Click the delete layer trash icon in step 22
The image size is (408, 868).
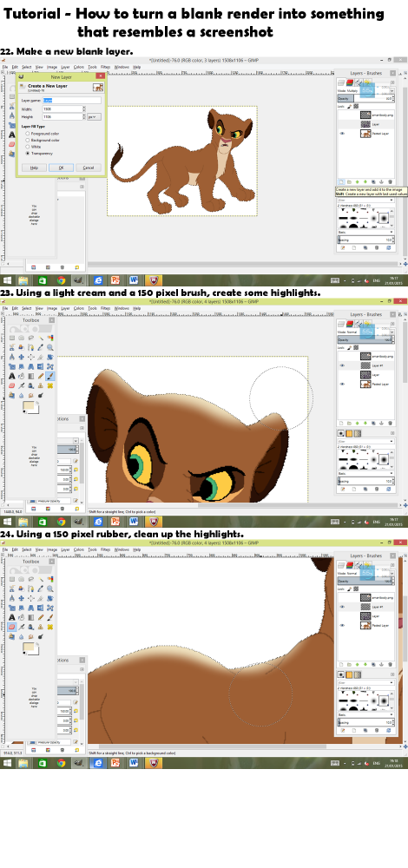pos(391,182)
